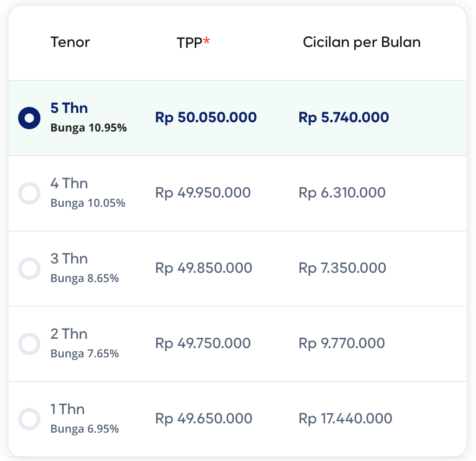Select the 4 Thn tenor radio button

[29, 193]
